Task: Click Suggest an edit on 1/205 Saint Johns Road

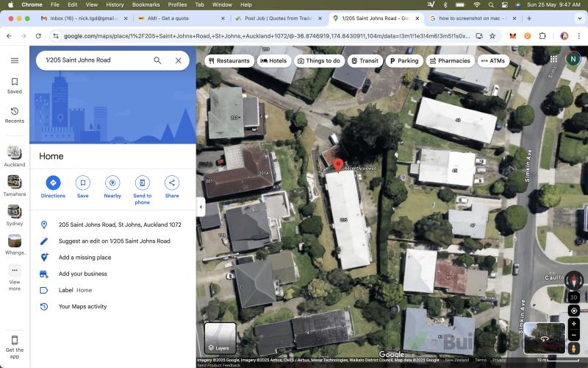Action: click(114, 241)
